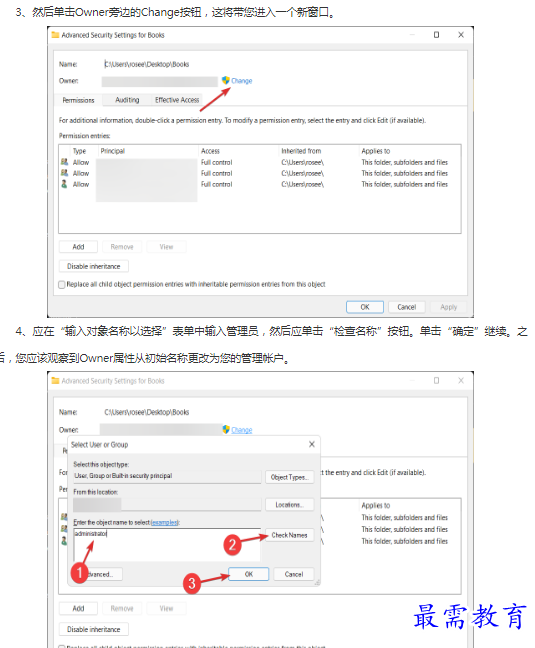Click the folder icon in top dialog title bar
This screenshot has height=648, width=535.
tap(55, 35)
